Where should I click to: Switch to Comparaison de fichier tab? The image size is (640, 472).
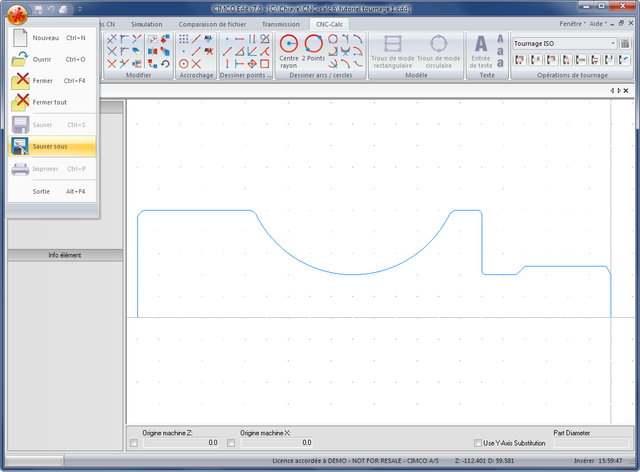click(x=212, y=24)
